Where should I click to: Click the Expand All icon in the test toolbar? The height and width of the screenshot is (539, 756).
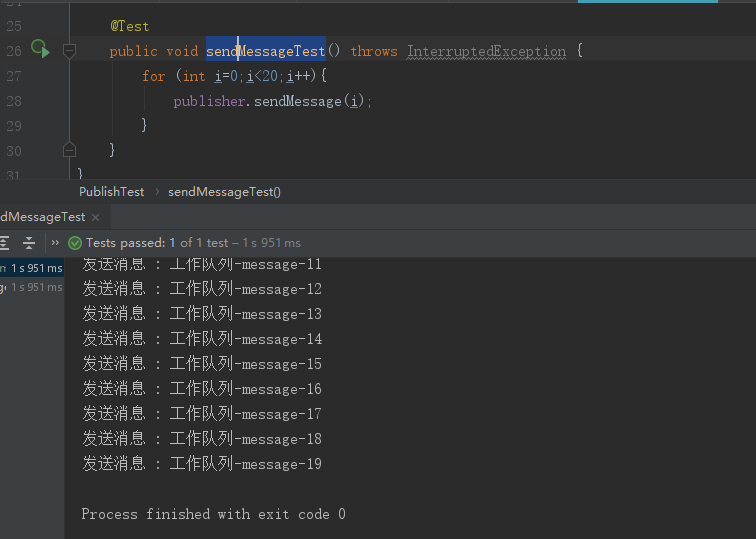coord(4,243)
